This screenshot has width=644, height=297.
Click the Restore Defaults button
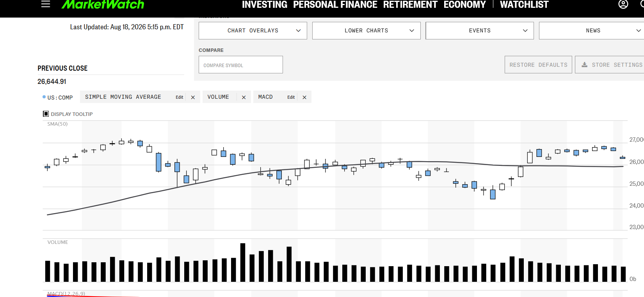(x=538, y=65)
